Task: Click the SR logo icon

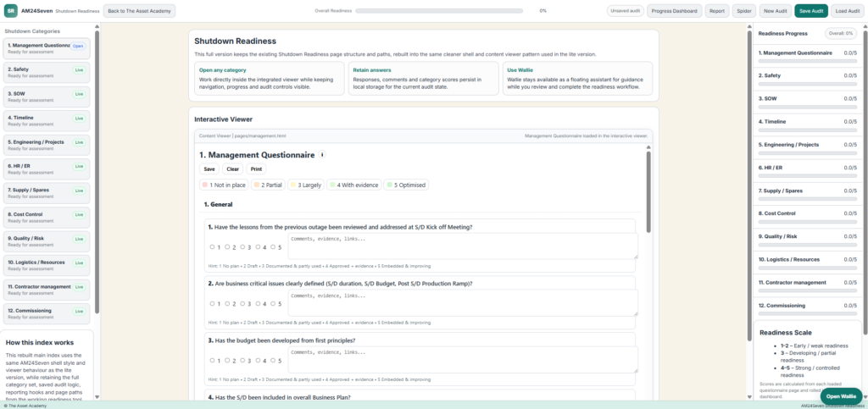Action: [10, 10]
